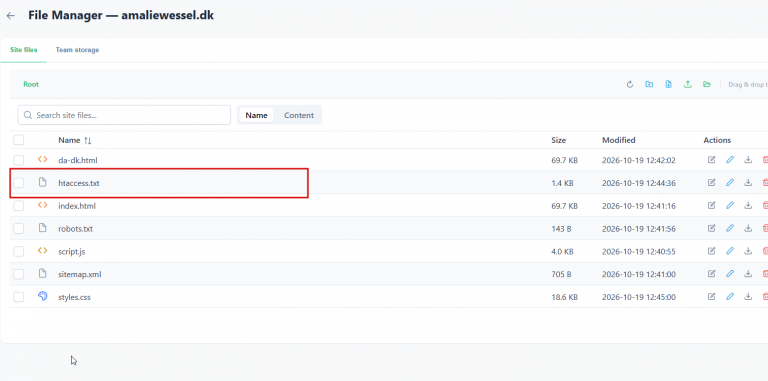Go back using the arrow beside File Manager
768x381 pixels.
10,16
